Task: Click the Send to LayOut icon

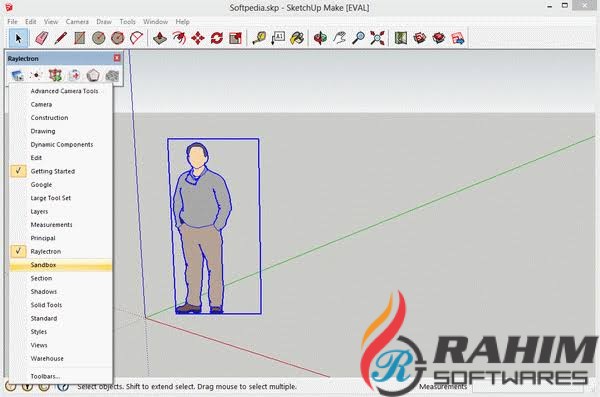Action: pos(458,38)
